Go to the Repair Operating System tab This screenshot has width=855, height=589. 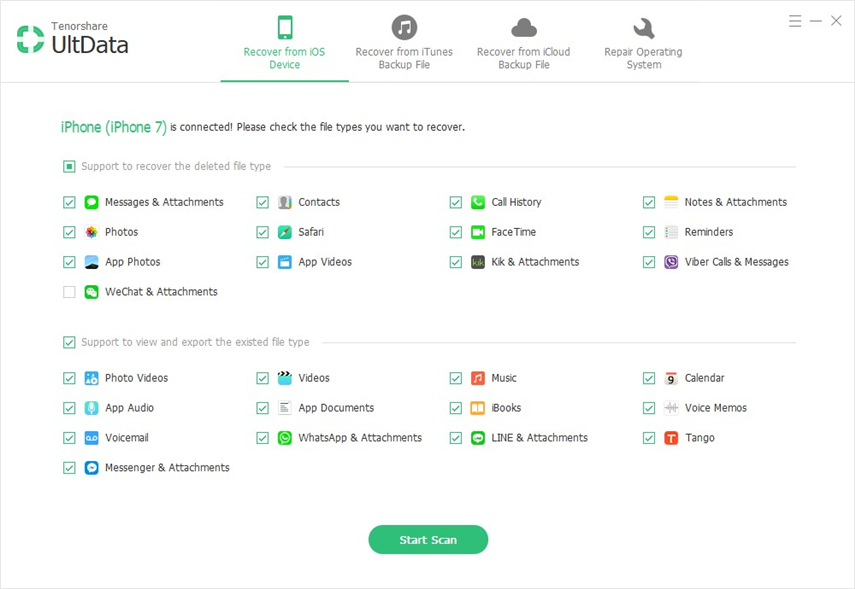(643, 42)
